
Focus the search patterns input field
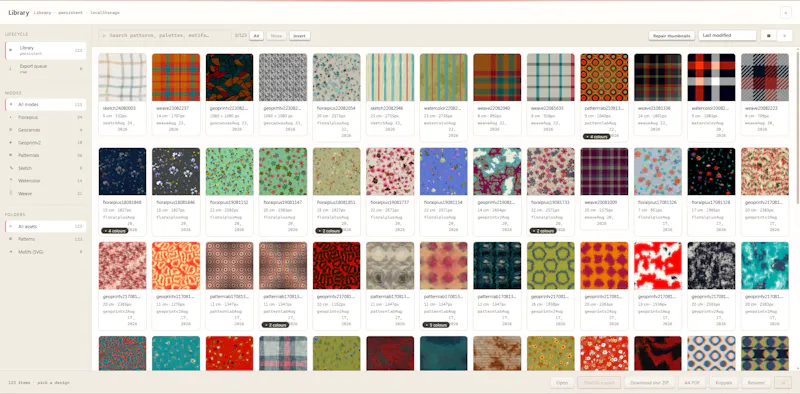164,36
